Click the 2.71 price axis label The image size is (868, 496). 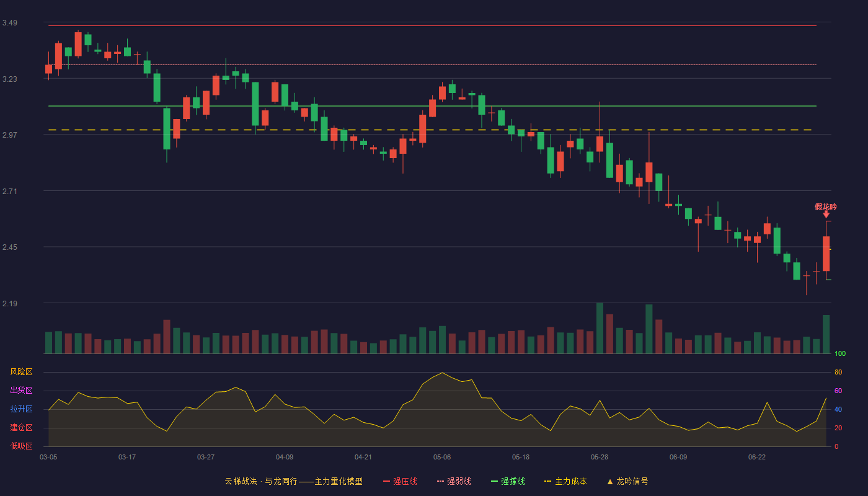pos(10,192)
